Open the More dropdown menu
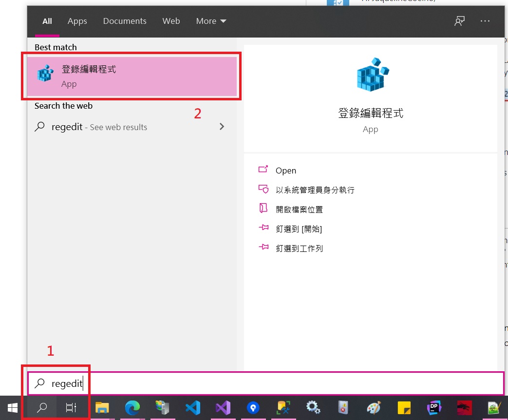Image resolution: width=508 pixels, height=420 pixels. (210, 21)
